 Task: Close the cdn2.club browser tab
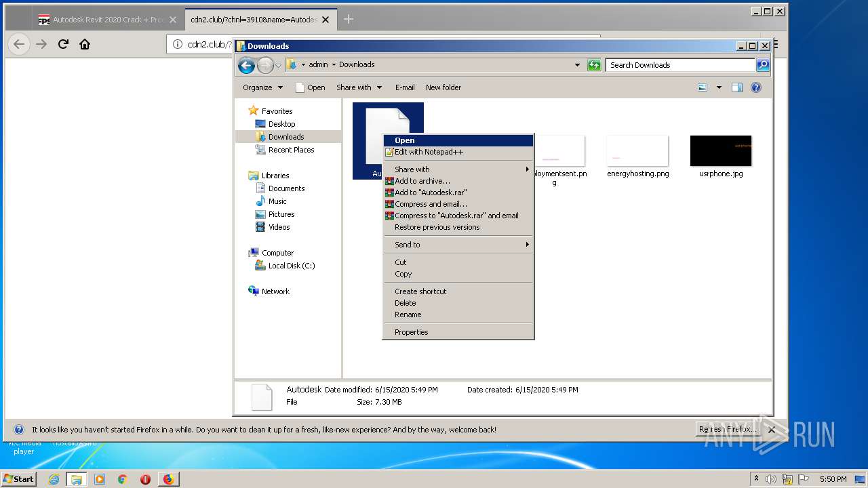coord(325,20)
